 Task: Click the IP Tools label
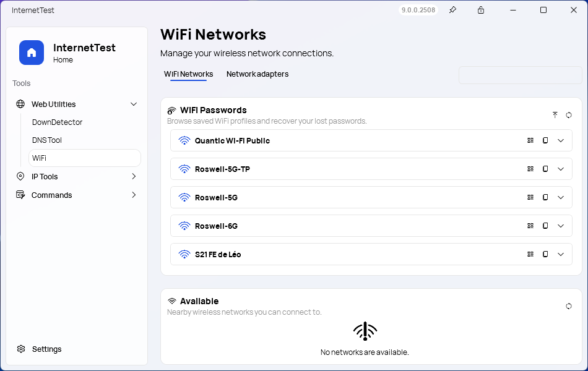(x=45, y=176)
